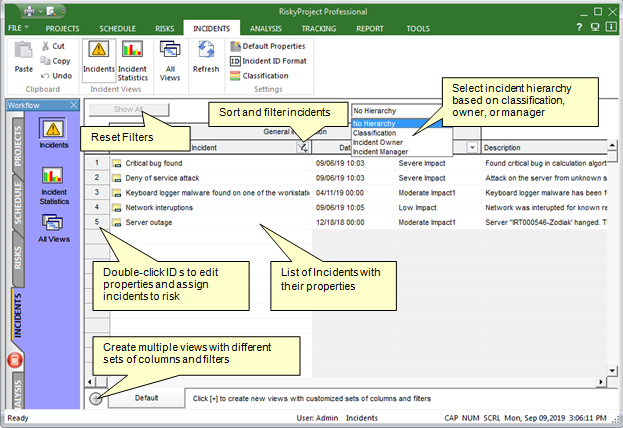Click the print preview icon in title bar

click(x=51, y=12)
